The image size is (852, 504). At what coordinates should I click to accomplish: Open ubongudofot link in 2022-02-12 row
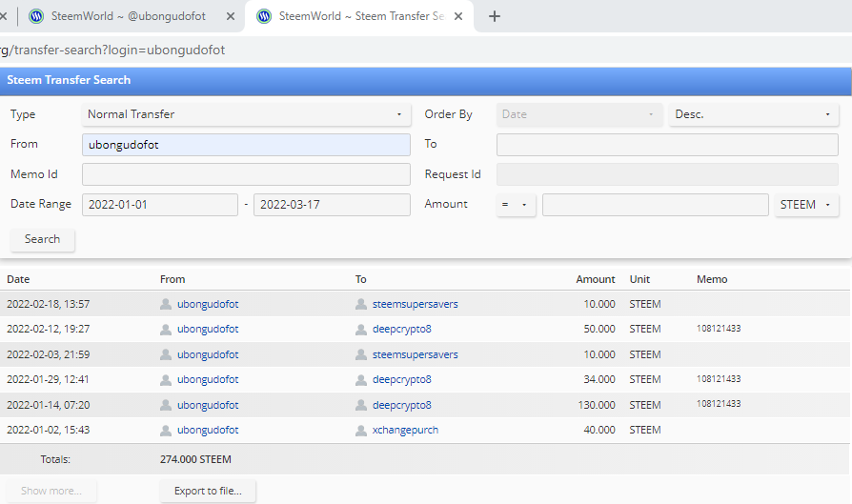click(x=208, y=329)
